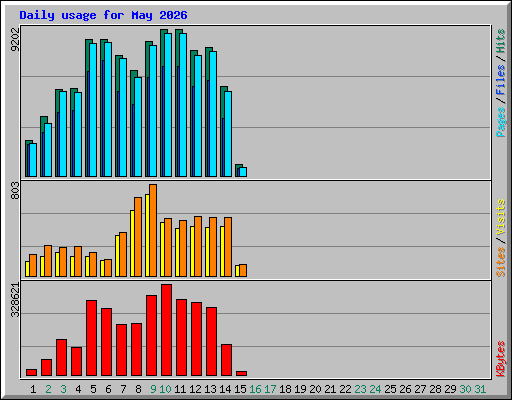Select day 23 on the x-axis
This screenshot has height=400, width=512.
(x=360, y=389)
